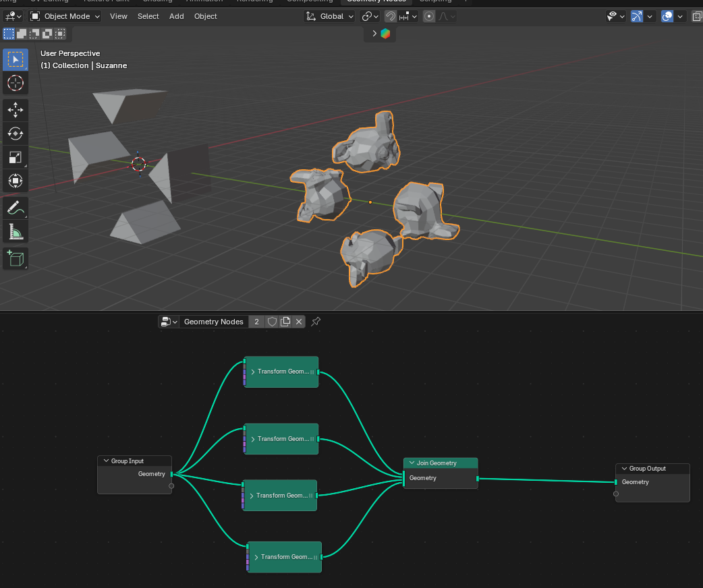Open the 3D viewport editor type menu
703x588 pixels.
13,17
